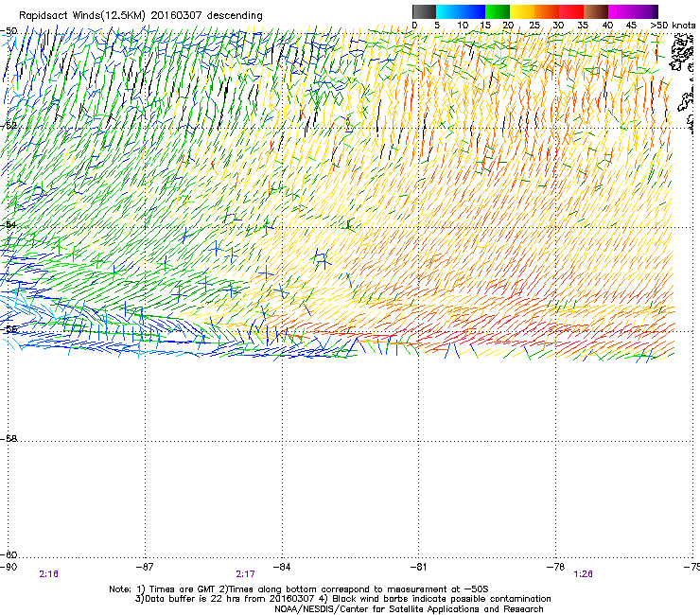Click the NOAA/NESDIS credit line
The image size is (700, 615).
pyautogui.click(x=409, y=608)
